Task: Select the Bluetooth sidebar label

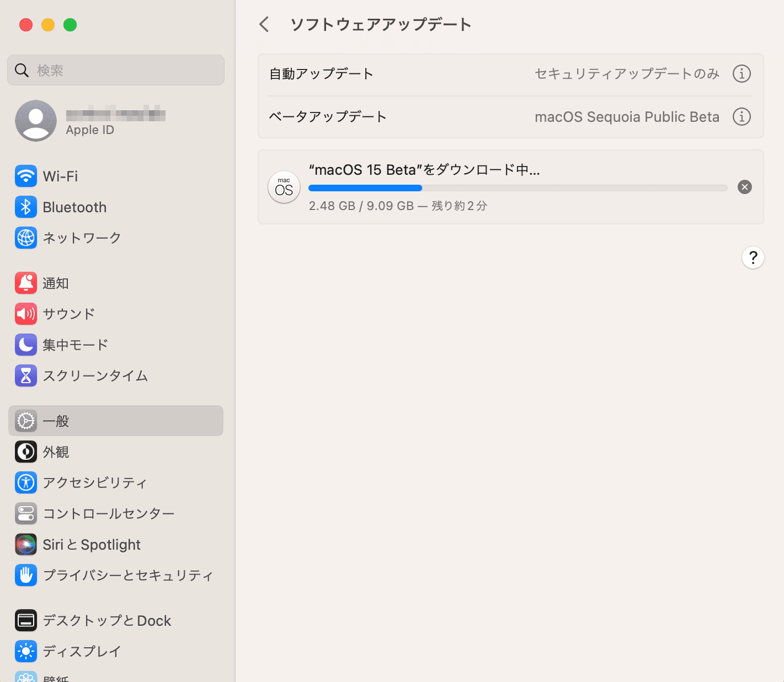Action: pyautogui.click(x=74, y=207)
